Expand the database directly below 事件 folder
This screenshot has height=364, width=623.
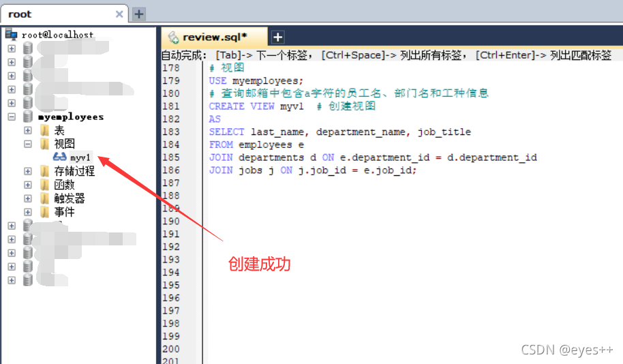click(12, 226)
